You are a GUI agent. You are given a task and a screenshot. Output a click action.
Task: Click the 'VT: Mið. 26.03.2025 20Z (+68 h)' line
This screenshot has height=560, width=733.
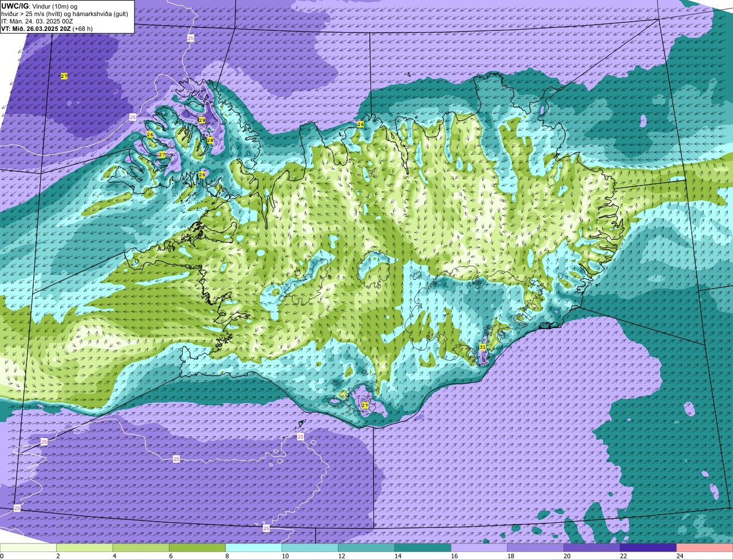[x=47, y=29]
